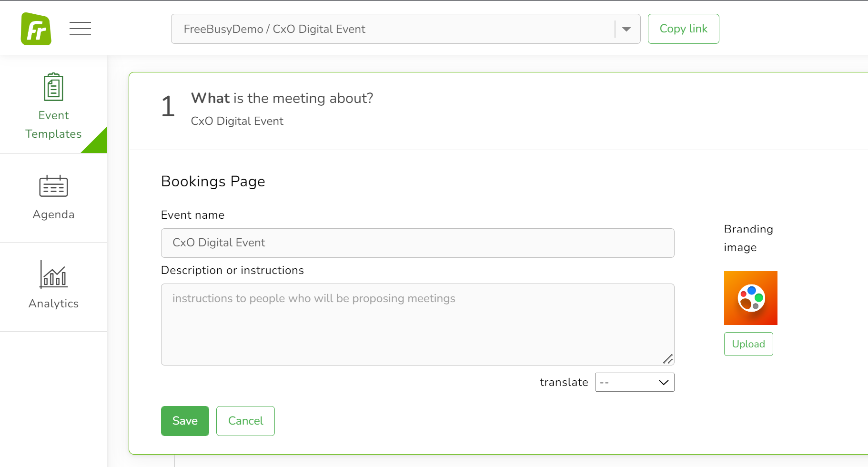Go to the Agenda text label

53,214
